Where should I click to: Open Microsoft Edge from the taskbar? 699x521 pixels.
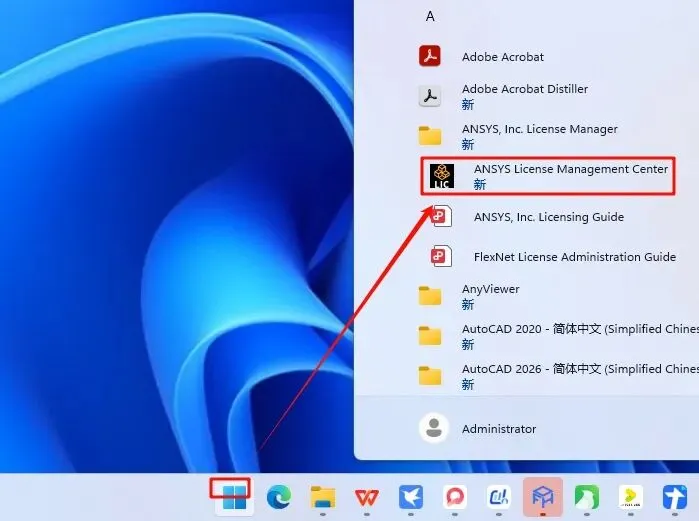point(279,497)
